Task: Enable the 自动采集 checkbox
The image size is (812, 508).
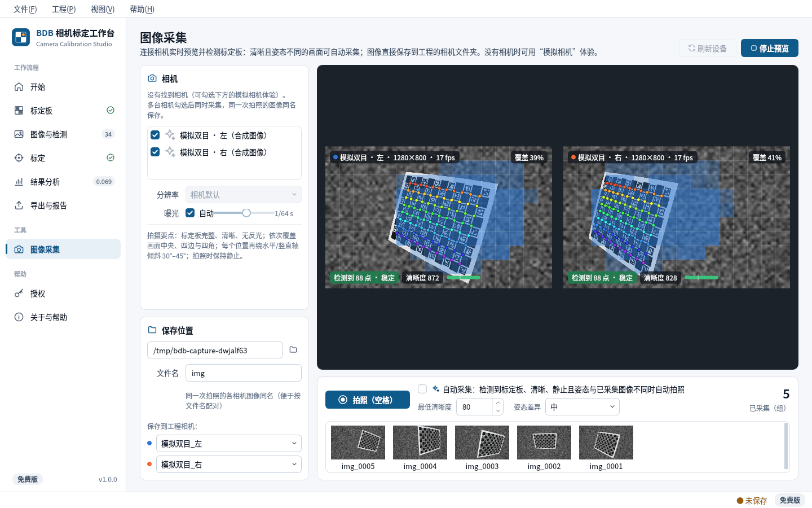Action: [422, 389]
